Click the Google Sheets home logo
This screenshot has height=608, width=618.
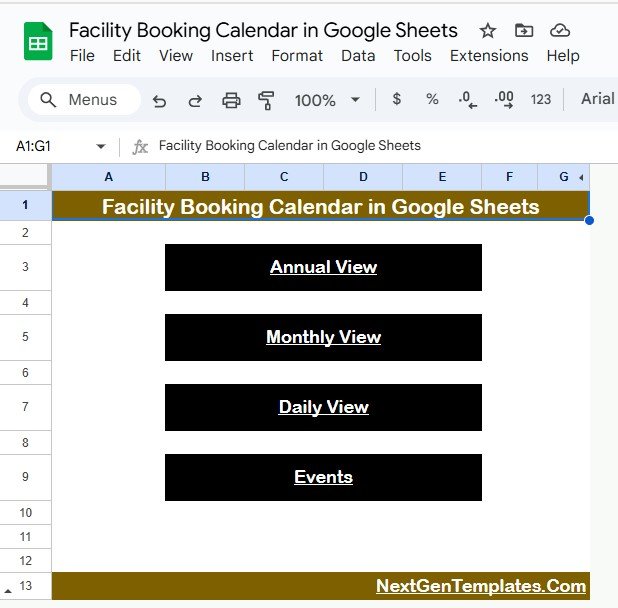coord(38,43)
